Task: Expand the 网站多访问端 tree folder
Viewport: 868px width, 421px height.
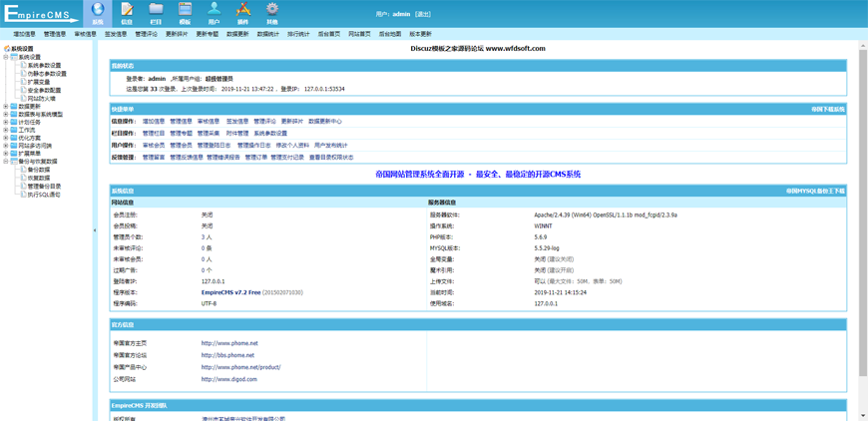Action: coord(6,146)
